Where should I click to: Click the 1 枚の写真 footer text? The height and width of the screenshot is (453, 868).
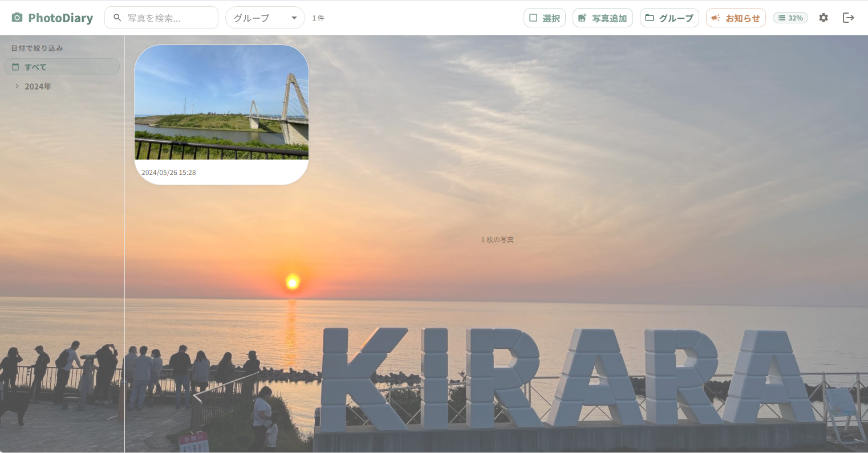[x=497, y=240]
